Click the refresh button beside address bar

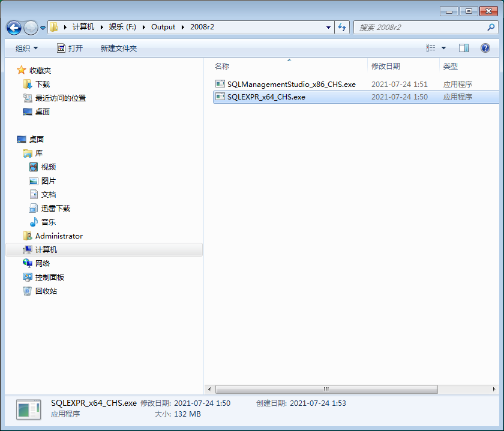(x=343, y=27)
